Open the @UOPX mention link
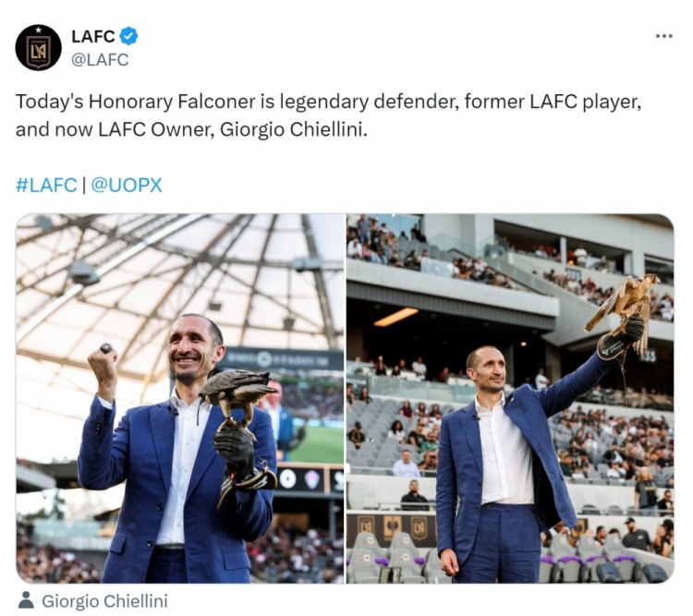The width and height of the screenshot is (693, 616). 127,185
